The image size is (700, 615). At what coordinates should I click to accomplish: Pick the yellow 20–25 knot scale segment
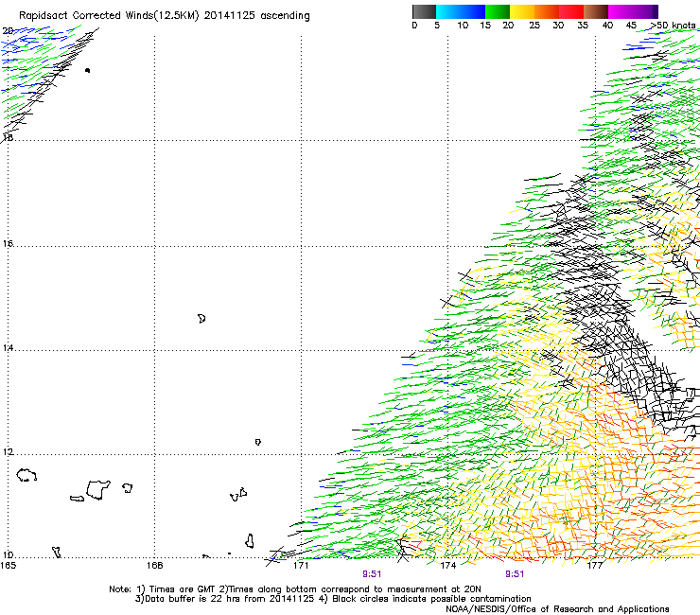(x=522, y=11)
